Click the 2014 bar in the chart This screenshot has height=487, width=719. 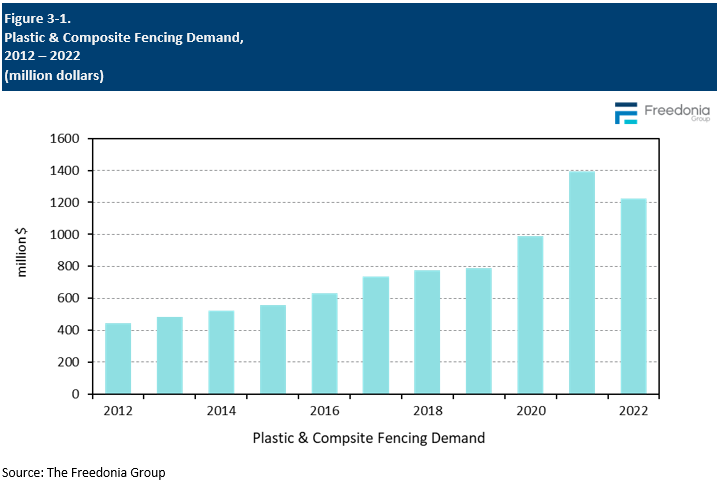[x=221, y=352]
